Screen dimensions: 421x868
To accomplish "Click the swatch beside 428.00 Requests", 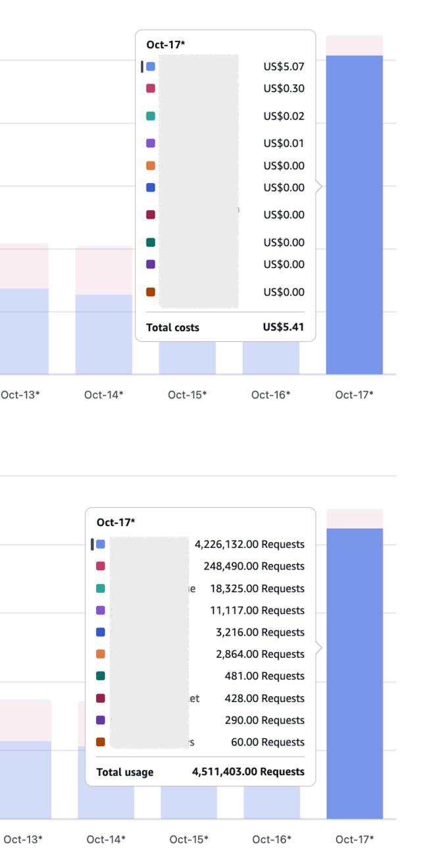I will pyautogui.click(x=101, y=698).
